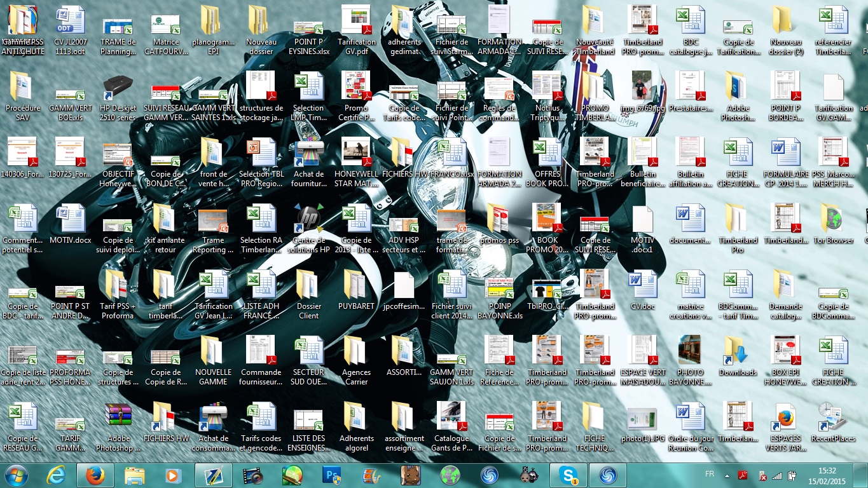The image size is (868, 488).
Task: Select the kit amiante retour folder
Action: coord(165,219)
